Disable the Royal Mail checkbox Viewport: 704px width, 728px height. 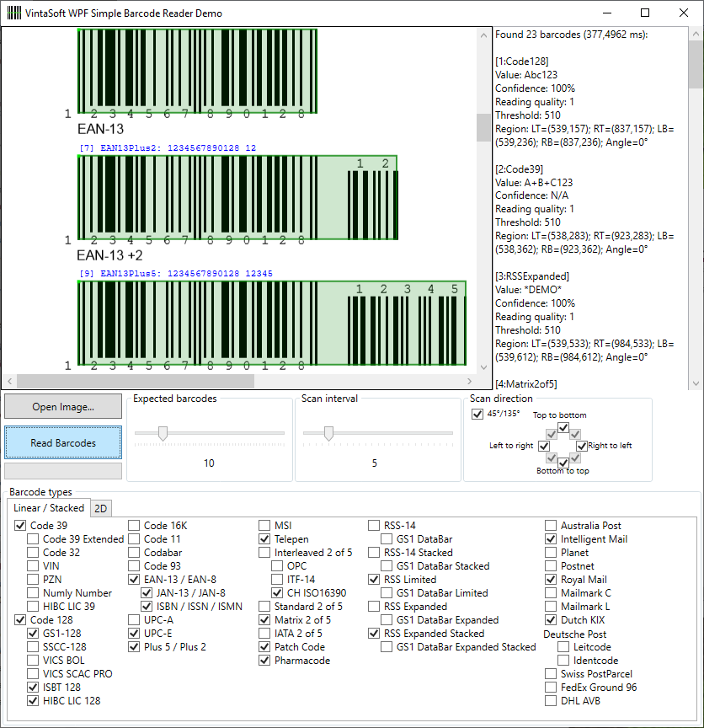point(551,579)
